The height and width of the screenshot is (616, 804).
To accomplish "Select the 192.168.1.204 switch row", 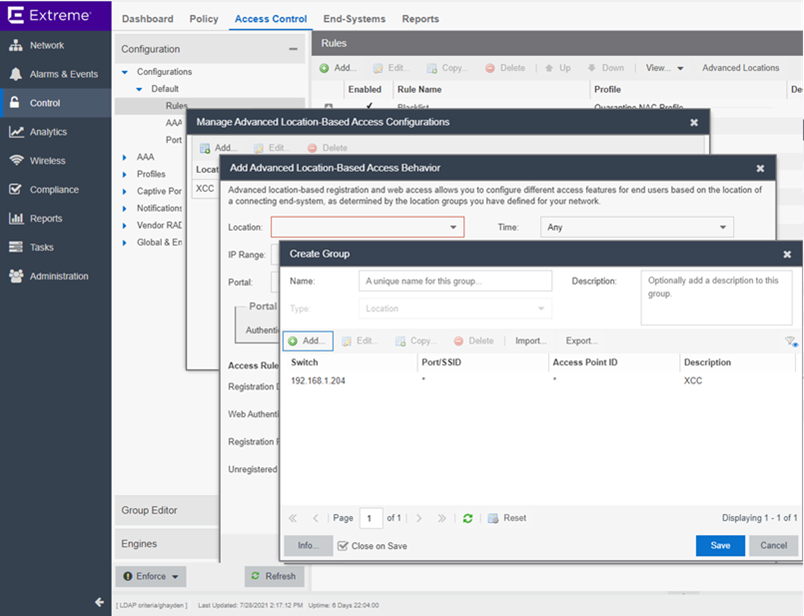I will click(x=541, y=381).
